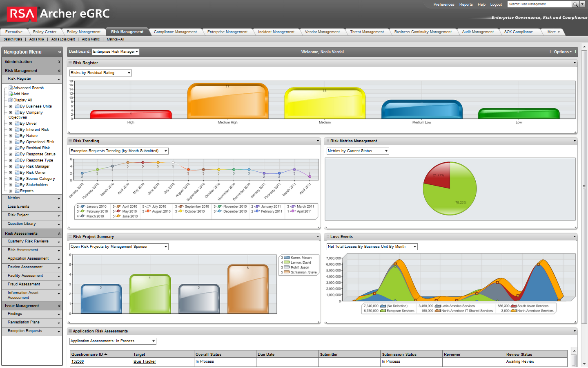This screenshot has width=588, height=368.
Task: Click the Application Risk Assessments grip icon
Action: (x=70, y=331)
